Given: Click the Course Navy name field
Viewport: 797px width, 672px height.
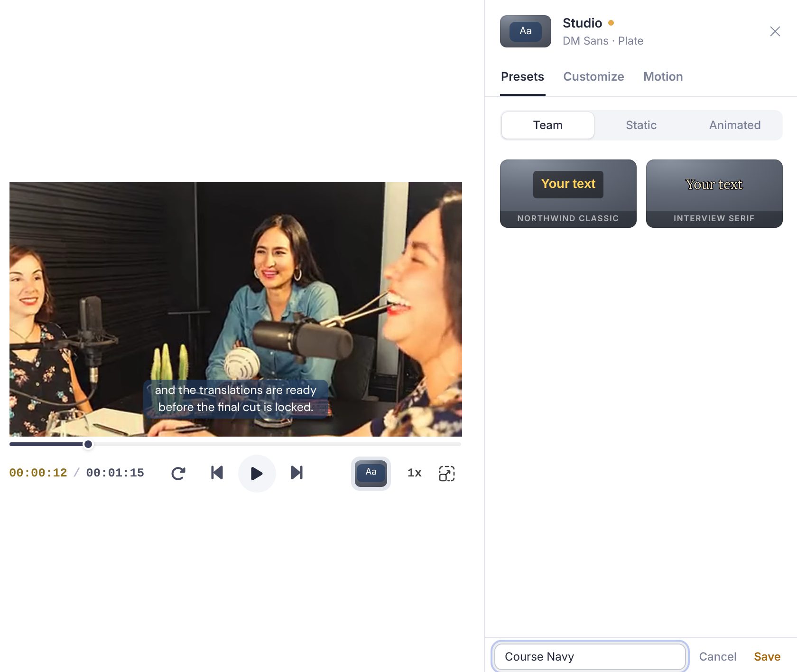Looking at the screenshot, I should coord(590,656).
